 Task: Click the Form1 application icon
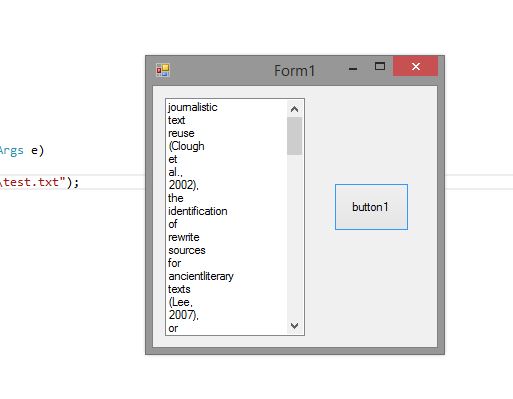tap(163, 70)
